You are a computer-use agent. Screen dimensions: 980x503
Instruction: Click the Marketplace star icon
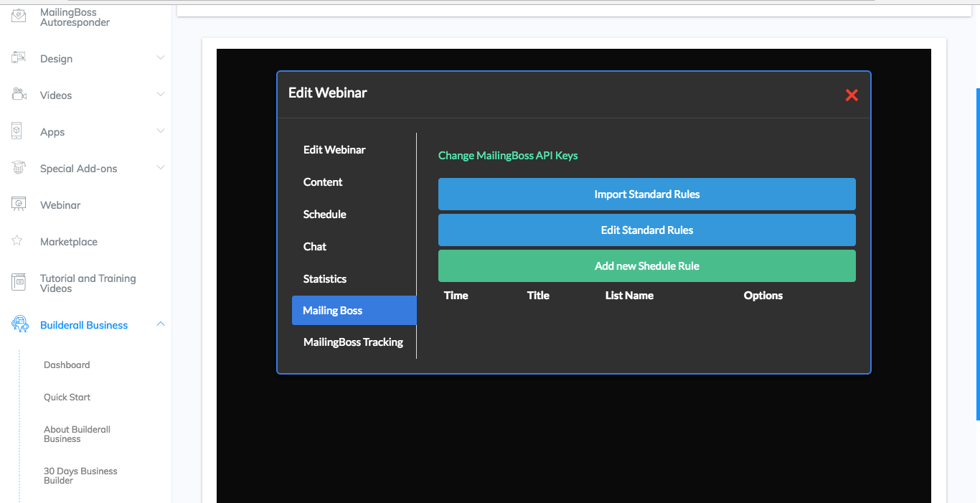17,241
